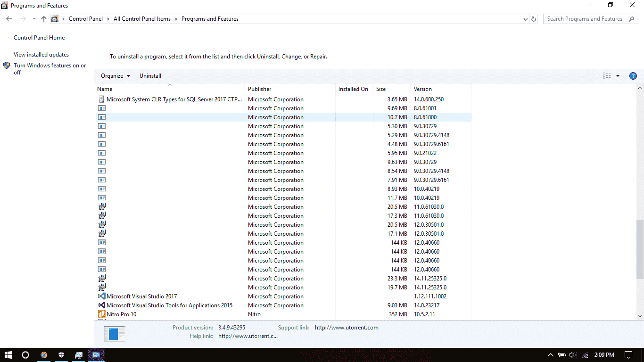Click the selected program thumbnail in details pane
The height and width of the screenshot is (362, 644).
[x=115, y=334]
